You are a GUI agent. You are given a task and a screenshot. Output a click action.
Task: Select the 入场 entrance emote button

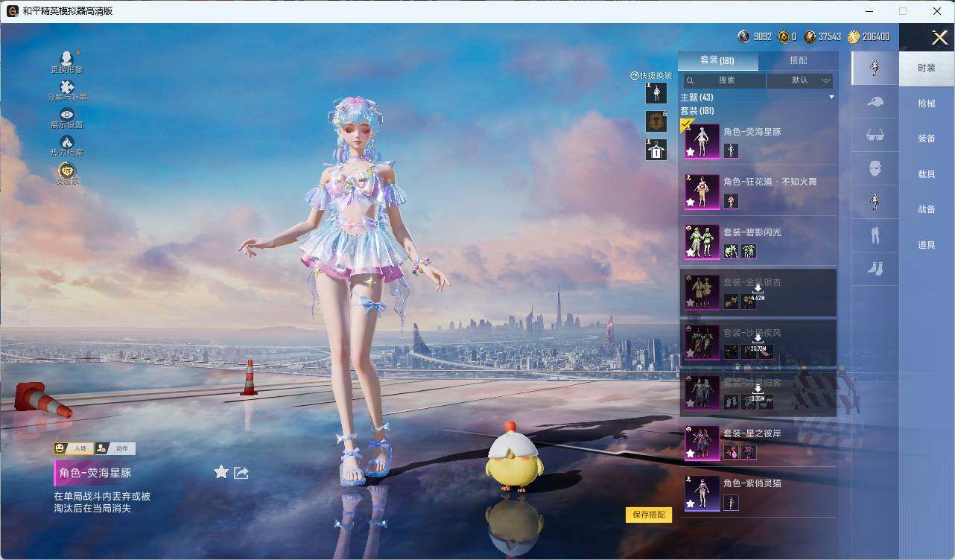[73, 448]
